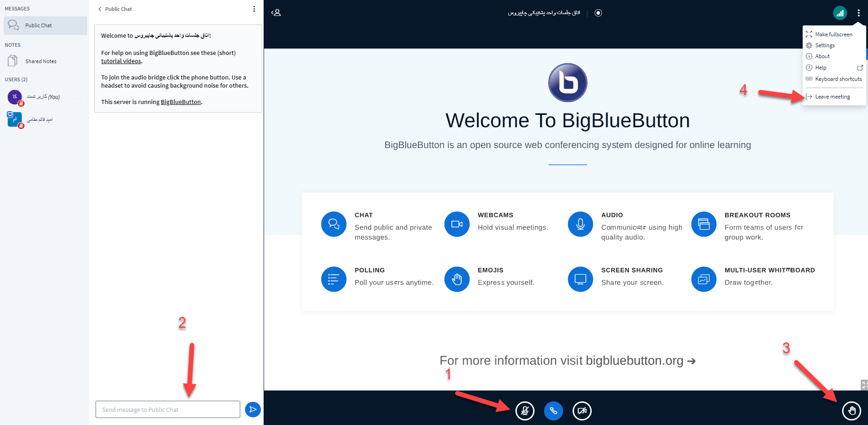
Task: Open the Public Chat options kebab menu
Action: 254,9
